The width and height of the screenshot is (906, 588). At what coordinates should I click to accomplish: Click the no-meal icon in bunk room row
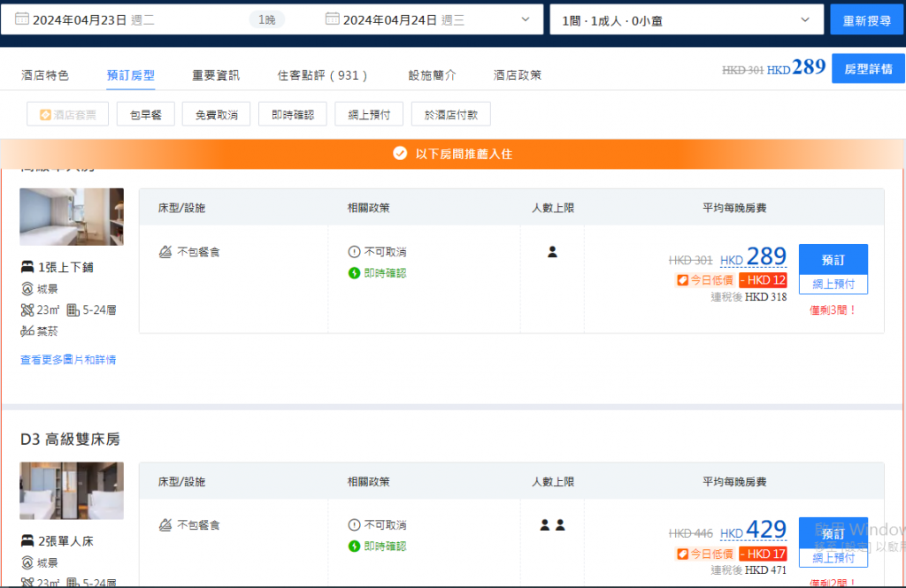[x=165, y=252]
